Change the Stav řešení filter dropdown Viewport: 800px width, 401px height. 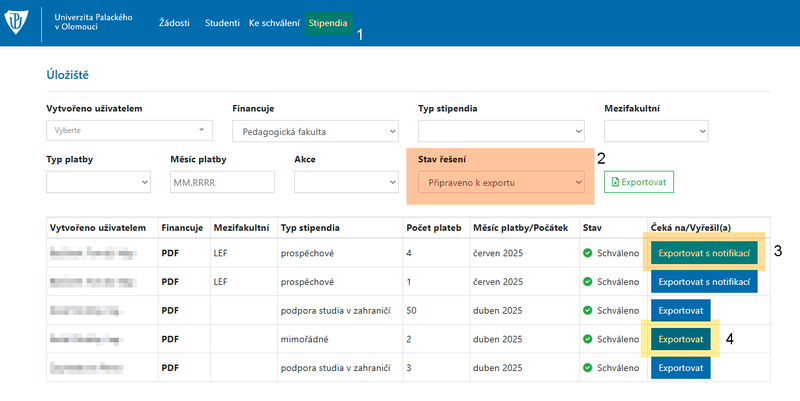tap(500, 183)
